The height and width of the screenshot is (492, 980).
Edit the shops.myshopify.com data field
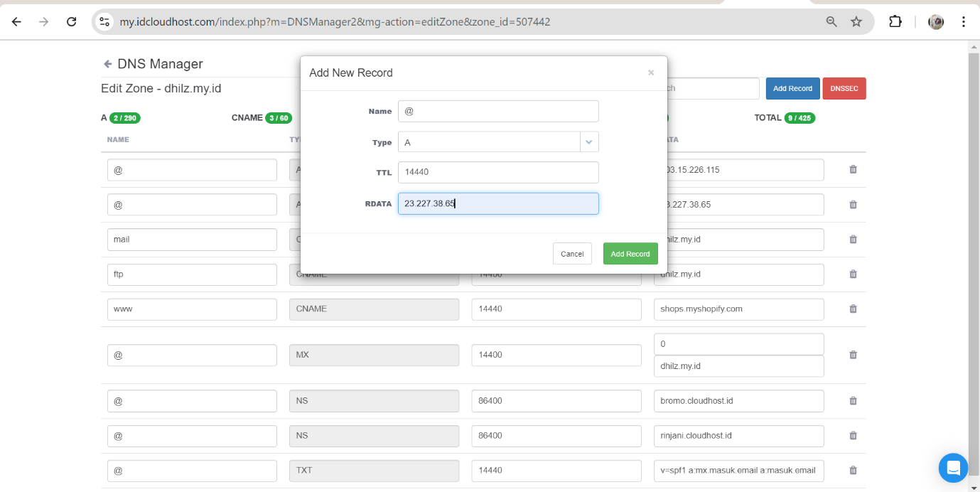coord(738,309)
